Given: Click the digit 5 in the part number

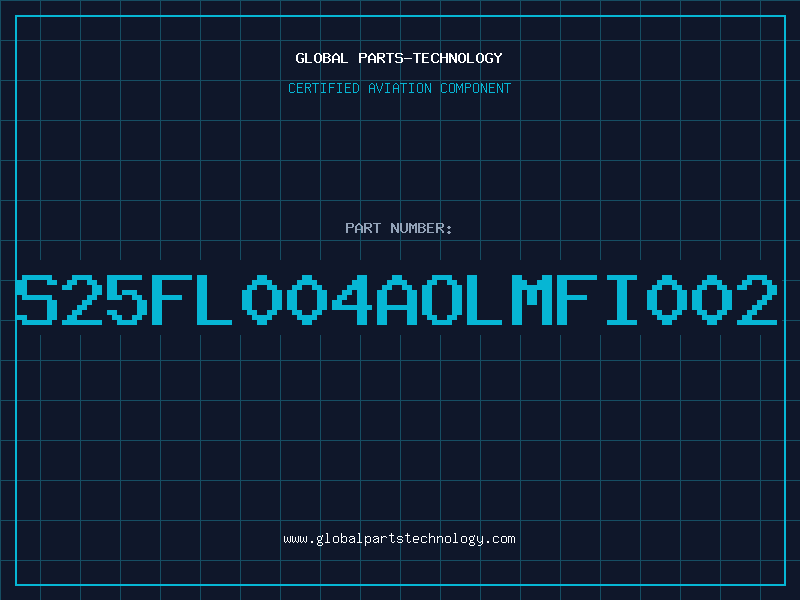Looking at the screenshot, I should (127, 299).
